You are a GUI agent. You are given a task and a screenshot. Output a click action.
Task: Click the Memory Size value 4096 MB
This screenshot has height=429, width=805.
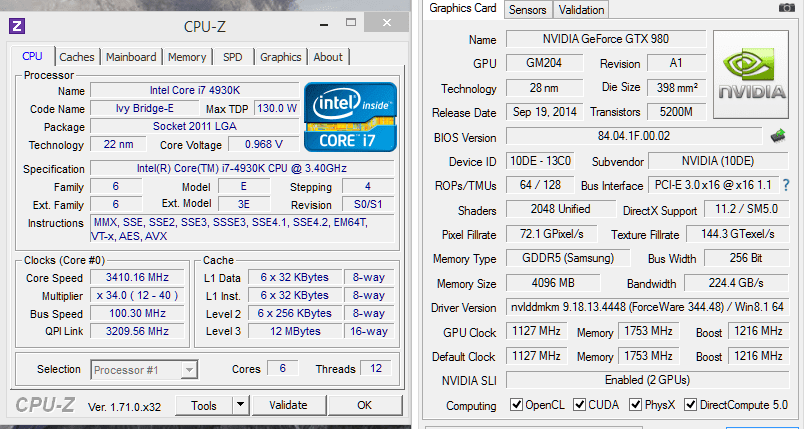point(553,283)
